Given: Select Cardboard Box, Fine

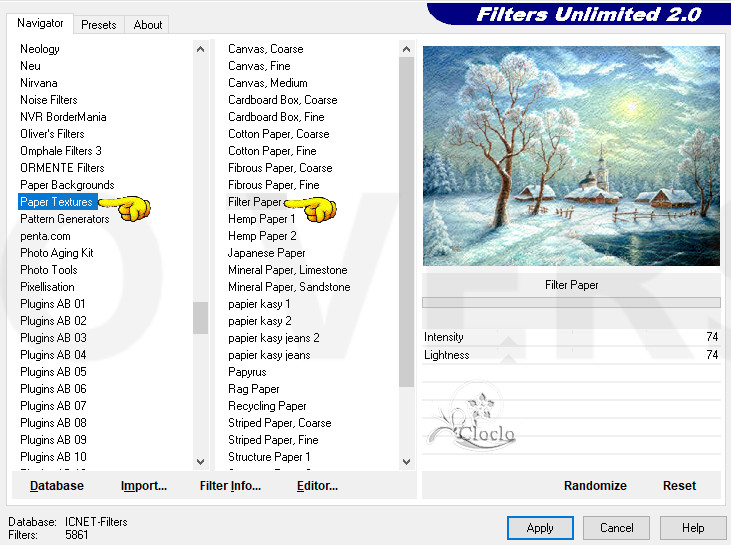Looking at the screenshot, I should pos(276,117).
